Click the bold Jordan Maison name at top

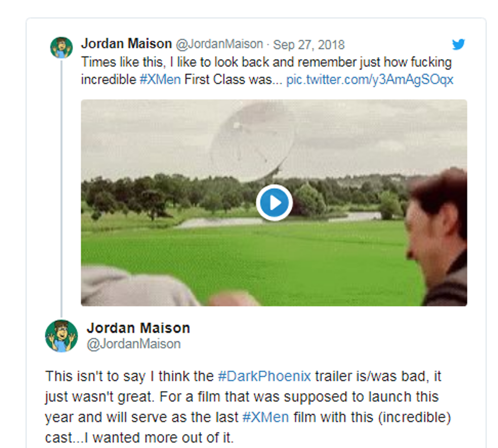click(126, 44)
